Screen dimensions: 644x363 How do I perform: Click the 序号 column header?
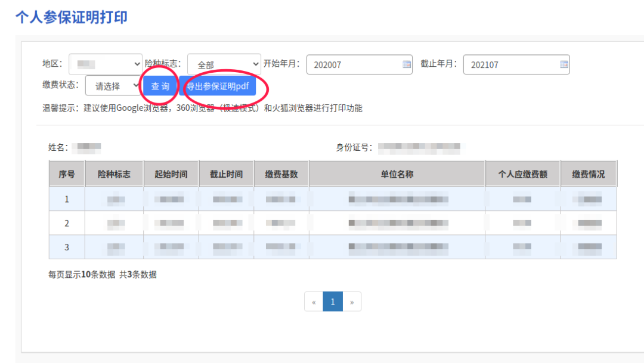click(x=67, y=174)
